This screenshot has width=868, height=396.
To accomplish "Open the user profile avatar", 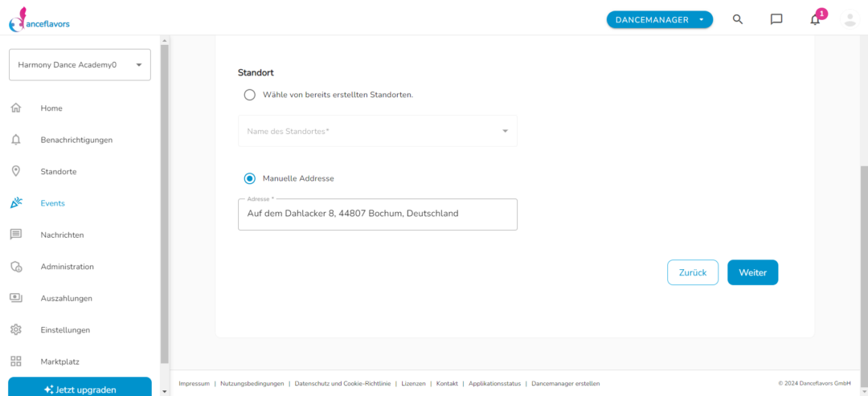I will pos(850,19).
